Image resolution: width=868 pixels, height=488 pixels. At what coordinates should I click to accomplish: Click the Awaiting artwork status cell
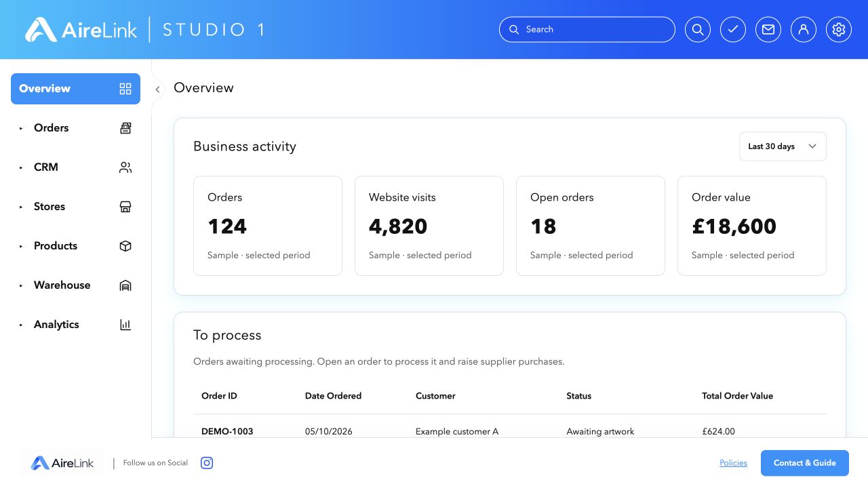pos(600,431)
